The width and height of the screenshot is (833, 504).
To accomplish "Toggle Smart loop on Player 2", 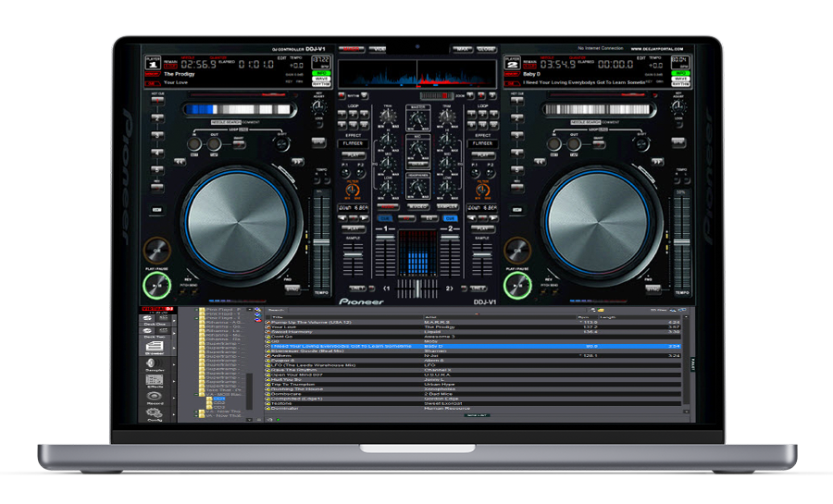I will pos(599,143).
